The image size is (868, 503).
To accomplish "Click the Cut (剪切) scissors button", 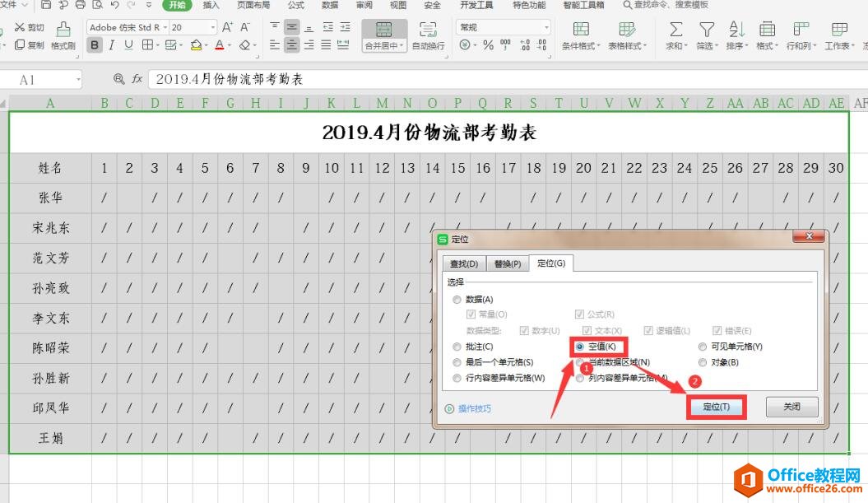I will pyautogui.click(x=29, y=27).
